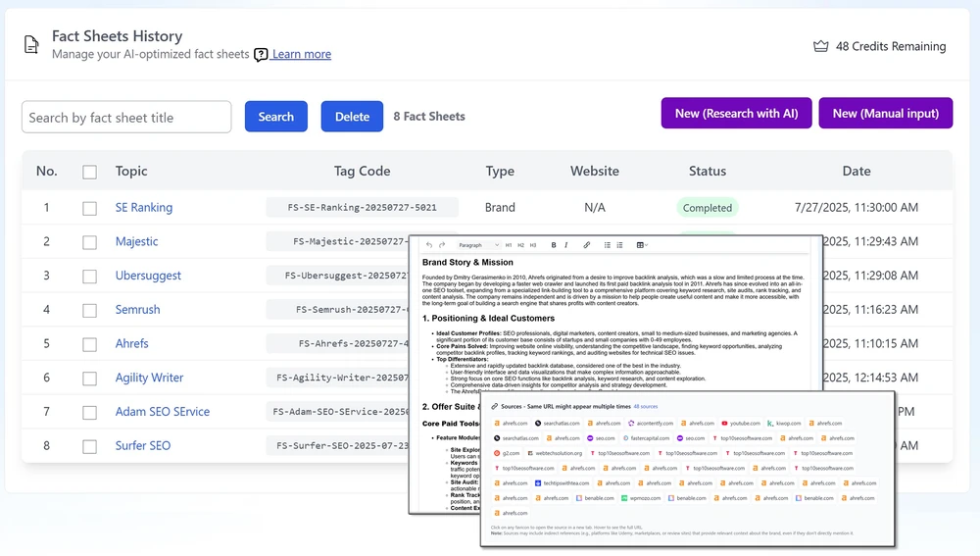Focus the Search by fact sheet title field
The image size is (980, 556).
pyautogui.click(x=126, y=117)
